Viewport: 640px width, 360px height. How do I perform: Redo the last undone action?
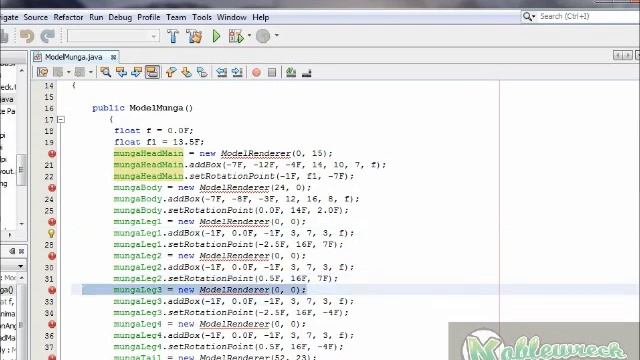point(47,36)
